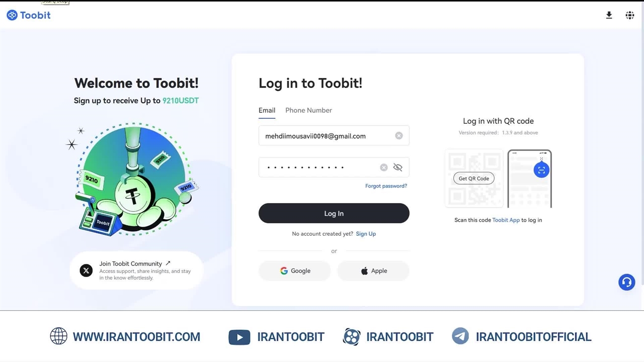Viewport: 644px width, 362px height.
Task: Open the Toobit App link
Action: click(506, 220)
